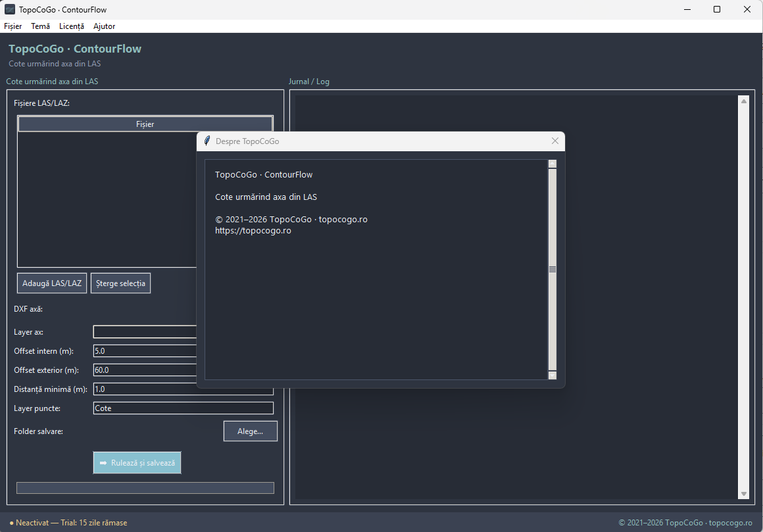The image size is (763, 532).
Task: Click Alege... folder button
Action: pos(251,431)
